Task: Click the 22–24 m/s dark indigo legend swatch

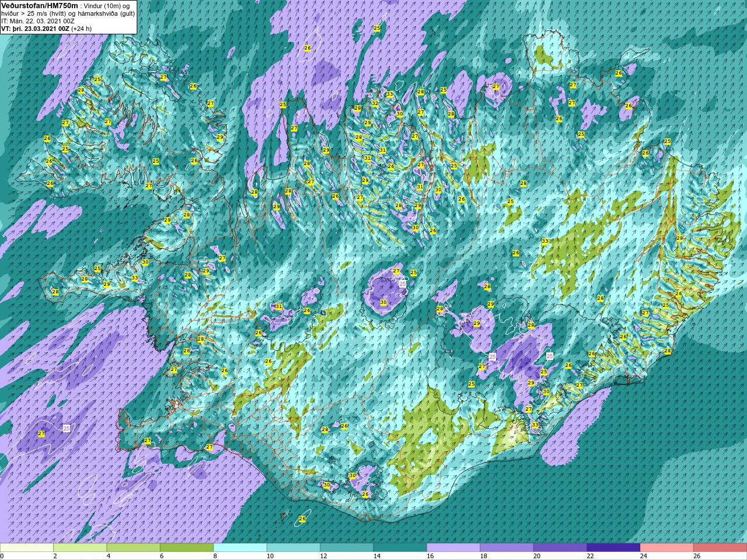Action: [613, 548]
